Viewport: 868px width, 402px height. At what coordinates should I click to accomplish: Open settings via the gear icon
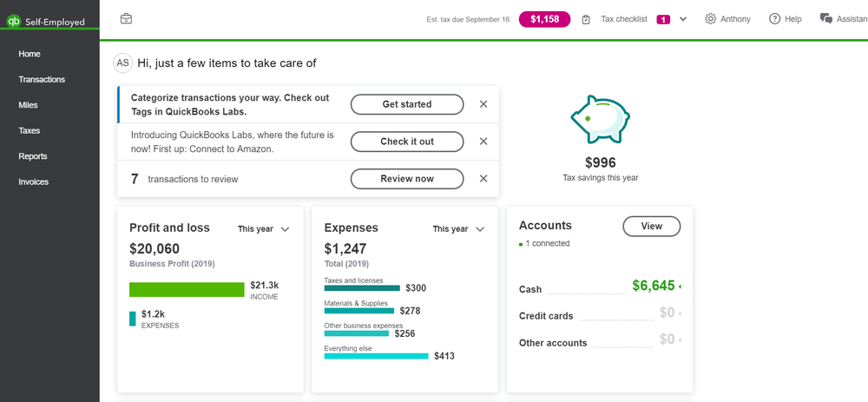point(711,19)
